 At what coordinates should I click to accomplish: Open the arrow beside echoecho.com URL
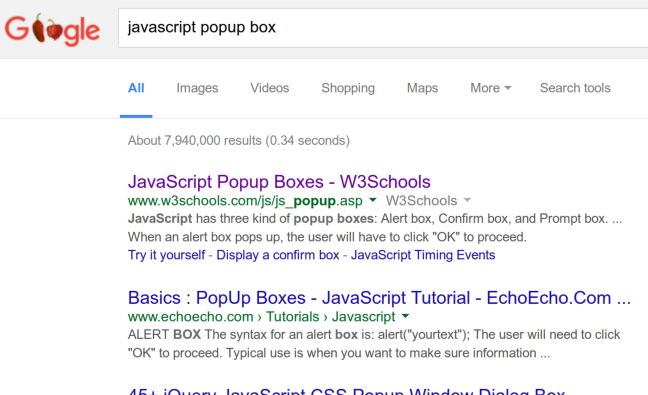pyautogui.click(x=405, y=316)
